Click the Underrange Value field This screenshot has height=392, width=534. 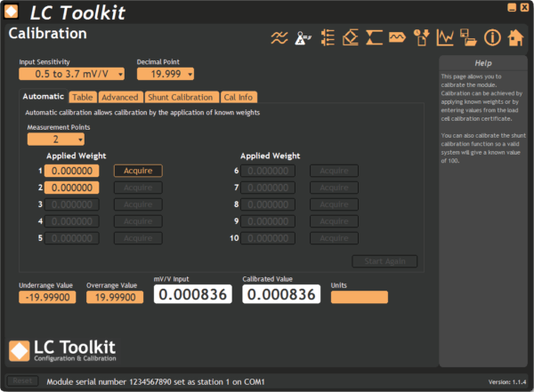pos(47,297)
